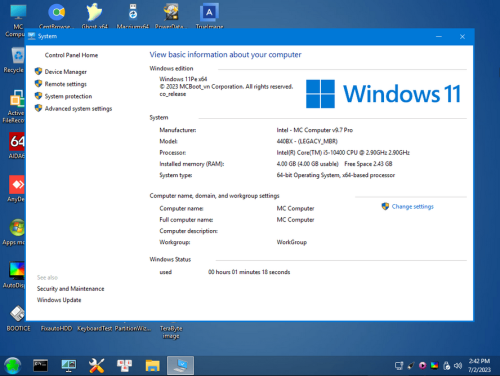Click the MC Computer computer name value
The image size is (500, 376).
click(x=295, y=208)
